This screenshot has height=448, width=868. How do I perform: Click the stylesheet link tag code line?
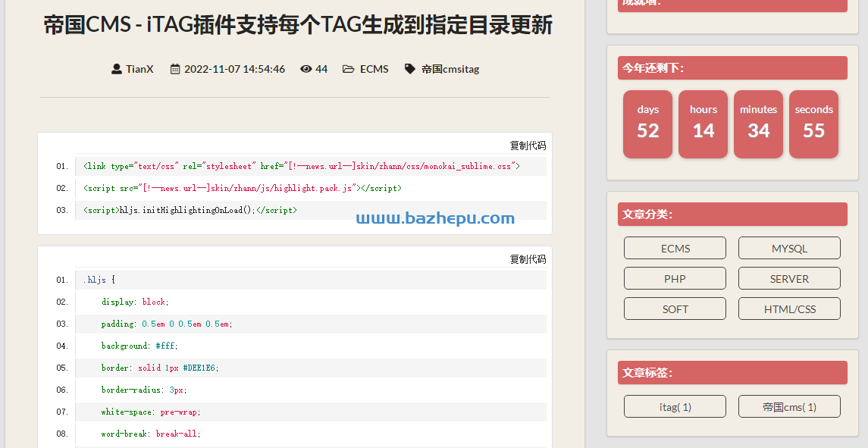click(x=311, y=166)
